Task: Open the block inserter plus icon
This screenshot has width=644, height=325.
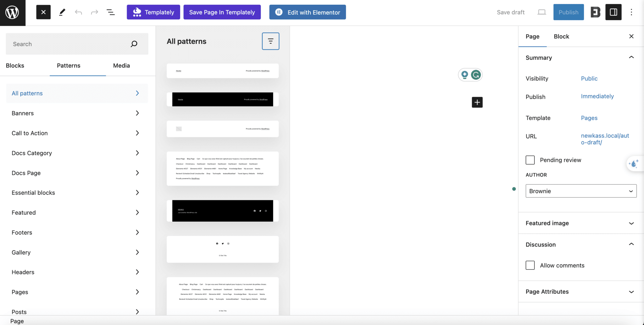Action: [x=477, y=102]
